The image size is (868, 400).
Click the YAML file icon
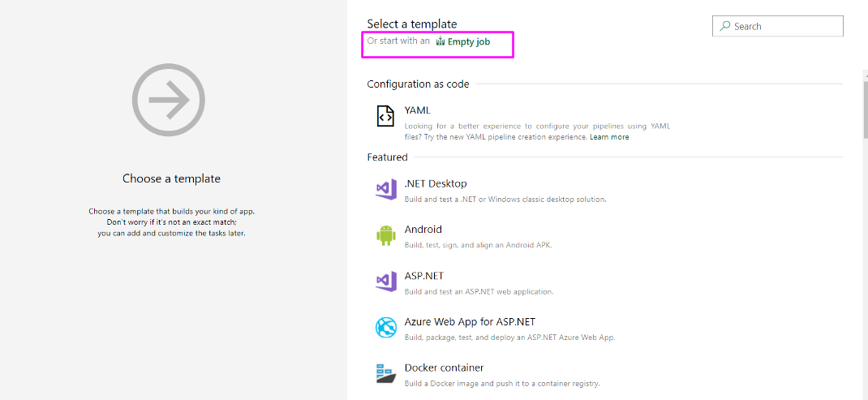pos(385,116)
